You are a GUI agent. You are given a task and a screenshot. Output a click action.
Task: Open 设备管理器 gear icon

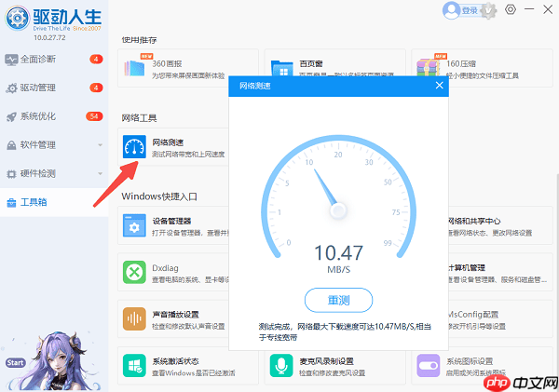(x=134, y=225)
